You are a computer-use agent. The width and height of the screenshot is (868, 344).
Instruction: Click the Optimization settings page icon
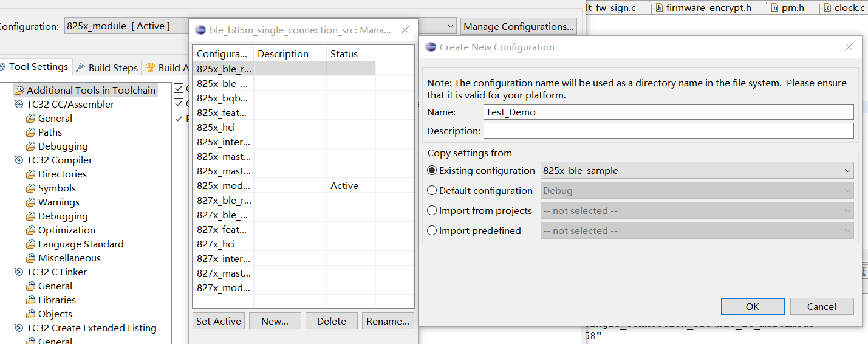[x=31, y=230]
